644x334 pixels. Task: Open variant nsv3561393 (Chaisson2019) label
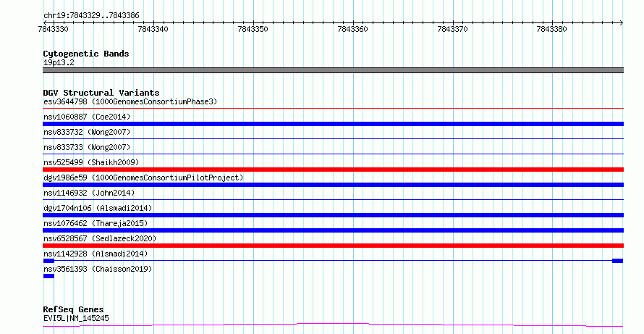[x=98, y=269]
